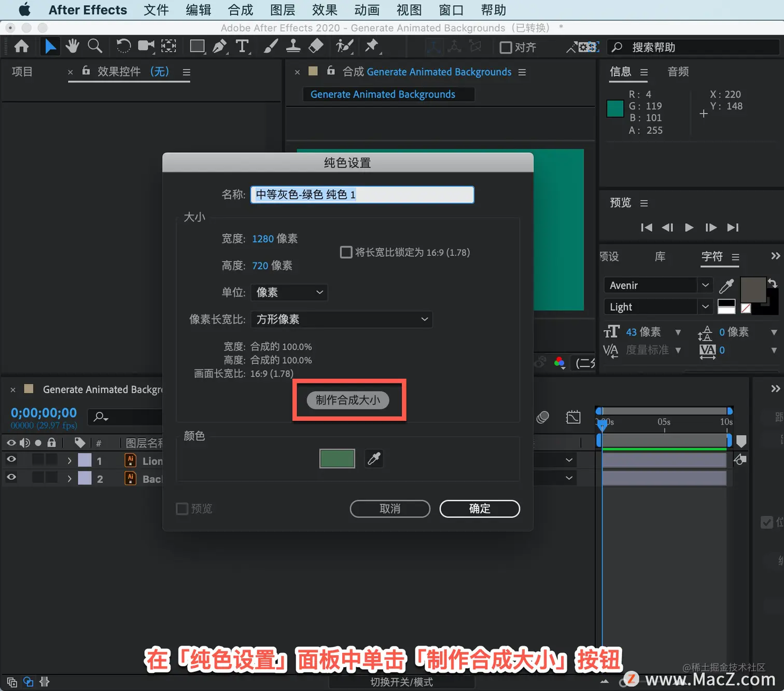Open the Preview panel menu icon
This screenshot has height=691, width=784.
(x=644, y=203)
